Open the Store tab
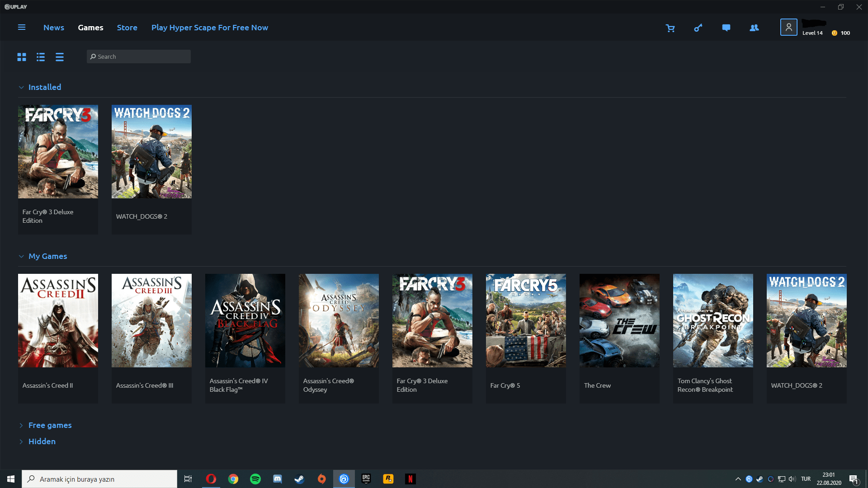Image resolution: width=868 pixels, height=488 pixels. point(127,28)
